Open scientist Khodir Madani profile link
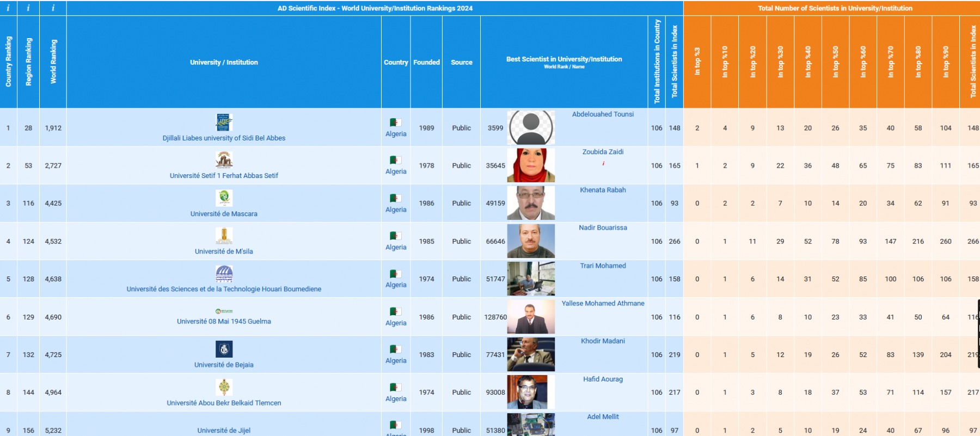This screenshot has width=980, height=436. pyautogui.click(x=603, y=341)
